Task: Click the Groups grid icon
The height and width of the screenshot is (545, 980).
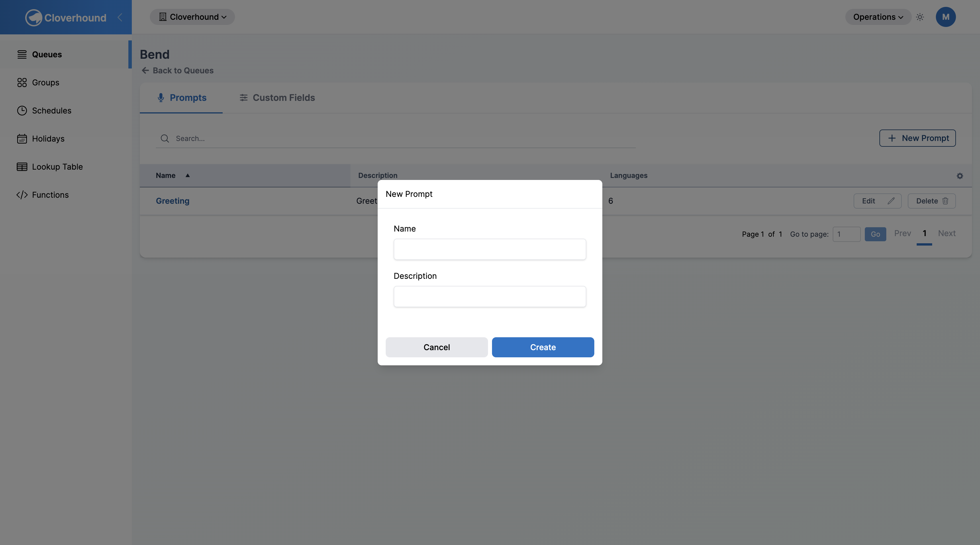Action: 22,83
